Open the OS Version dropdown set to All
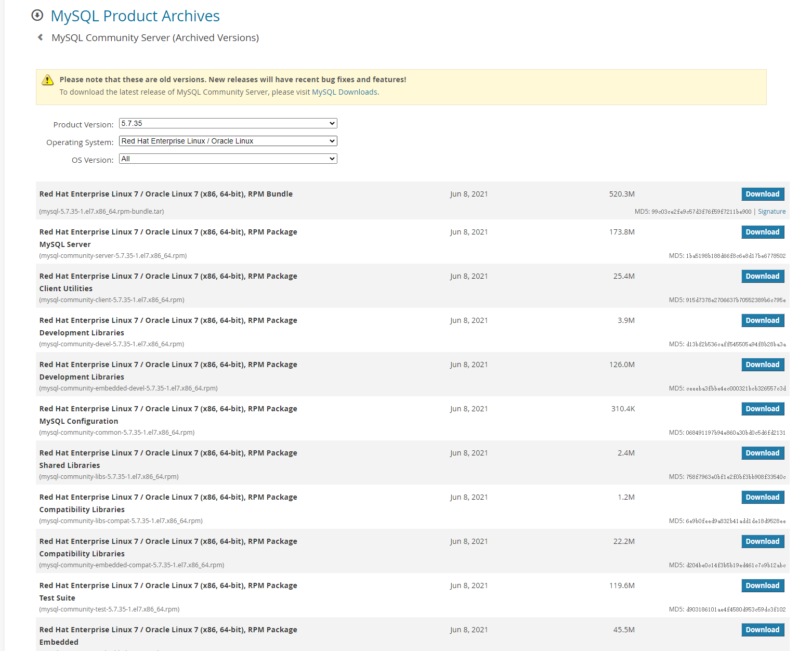The image size is (812, 651). click(228, 159)
